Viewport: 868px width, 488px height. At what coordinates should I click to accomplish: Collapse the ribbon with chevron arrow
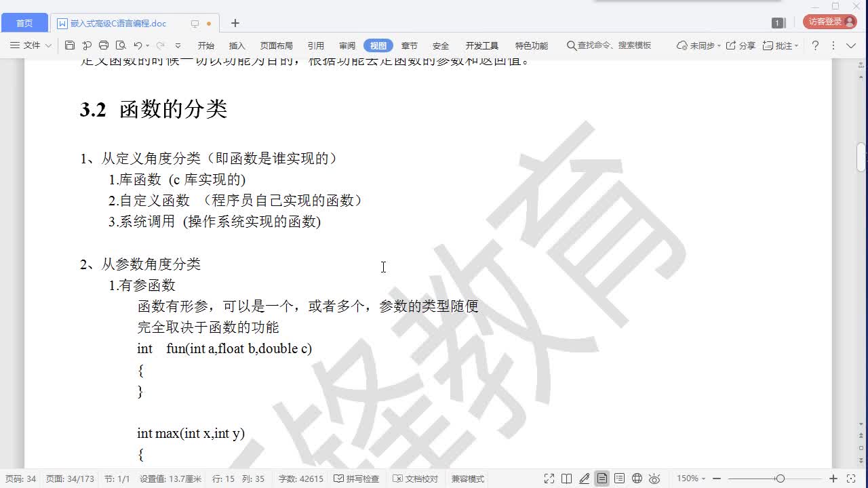852,45
